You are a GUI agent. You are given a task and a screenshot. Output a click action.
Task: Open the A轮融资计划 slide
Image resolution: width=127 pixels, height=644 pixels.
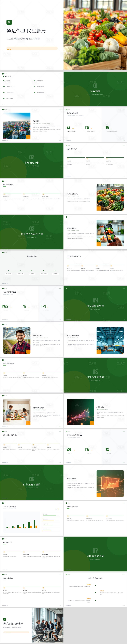pyautogui.click(x=32, y=554)
